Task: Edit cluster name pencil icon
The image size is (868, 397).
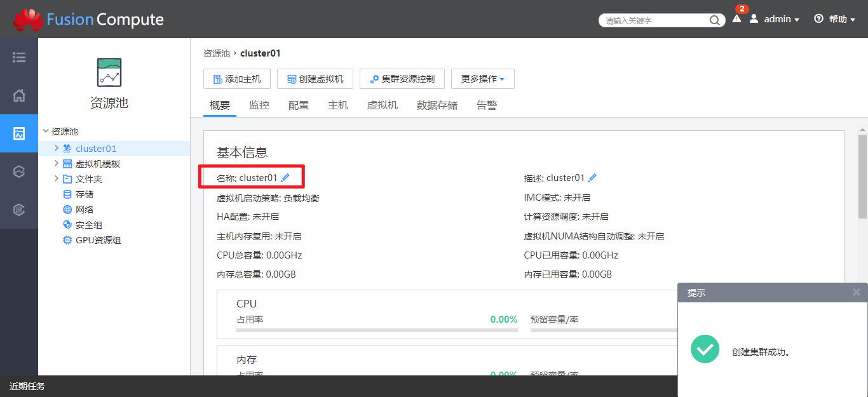Action: click(285, 178)
